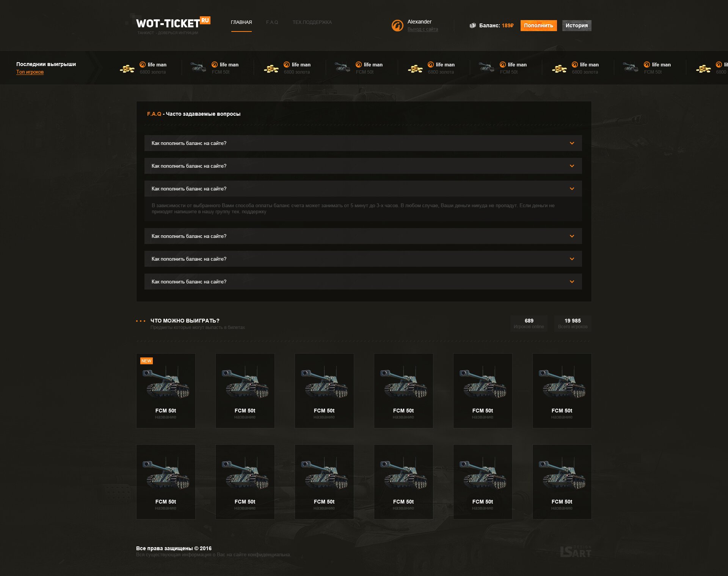Click the first tank icon in winners ticker
The width and height of the screenshot is (728, 576).
coord(198,68)
